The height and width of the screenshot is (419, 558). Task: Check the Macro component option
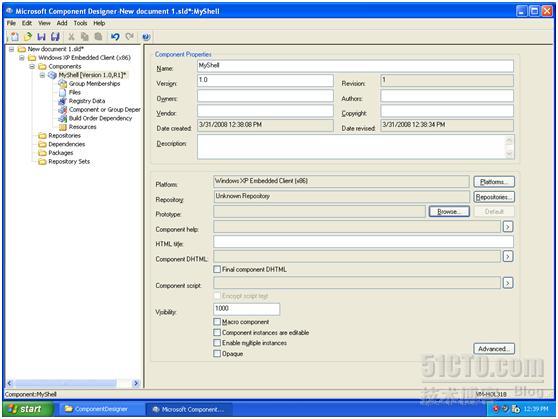[x=217, y=322]
